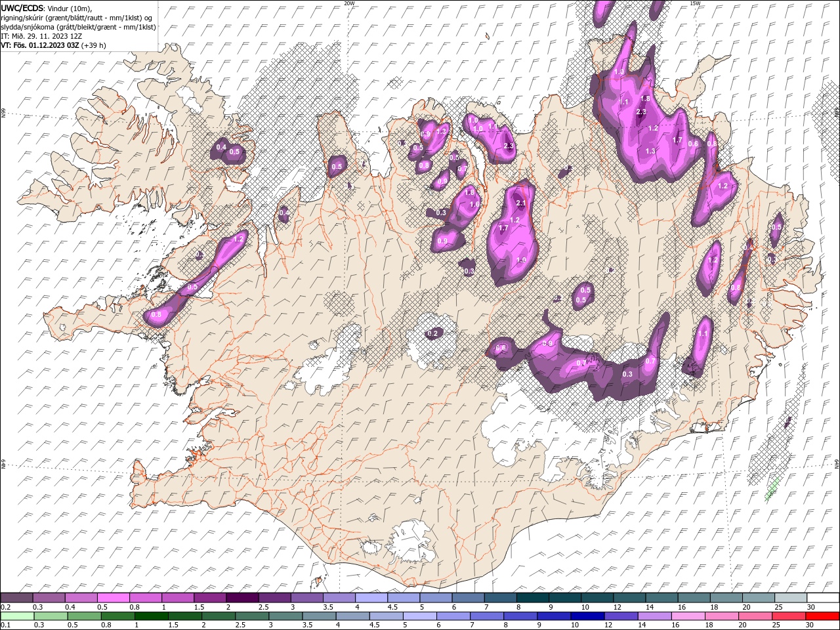This screenshot has height=630, width=840.
Task: Click the "1.6" snowfall value on the map
Action: click(x=474, y=205)
